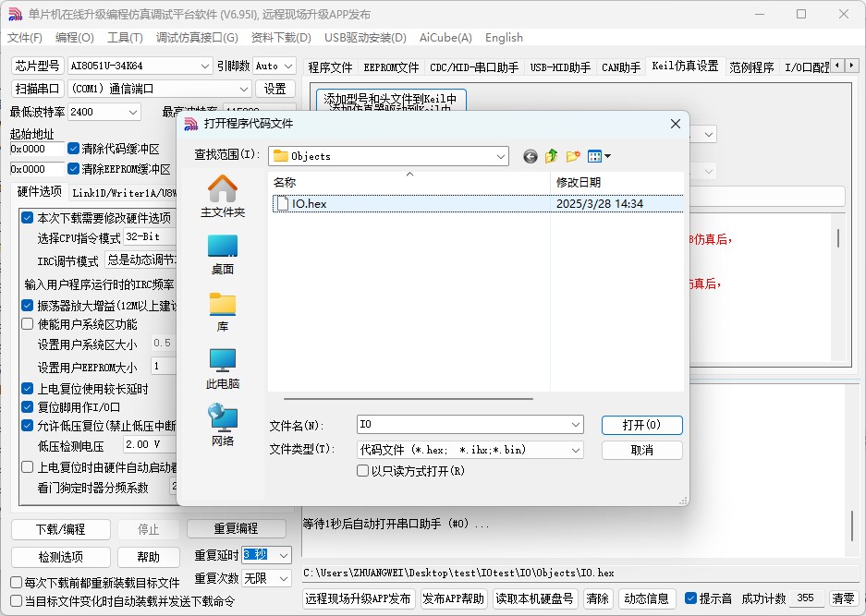This screenshot has width=866, height=616.
Task: Open the File(F) menu
Action: [x=24, y=38]
